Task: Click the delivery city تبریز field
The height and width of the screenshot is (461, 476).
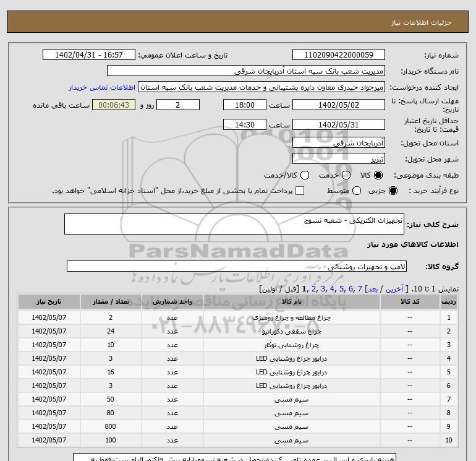Action: click(x=339, y=158)
